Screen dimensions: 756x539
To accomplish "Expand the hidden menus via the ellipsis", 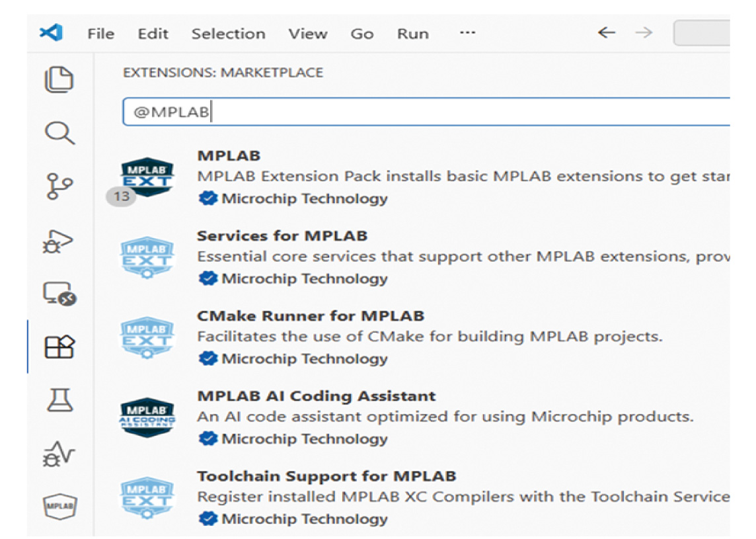I will 467,33.
